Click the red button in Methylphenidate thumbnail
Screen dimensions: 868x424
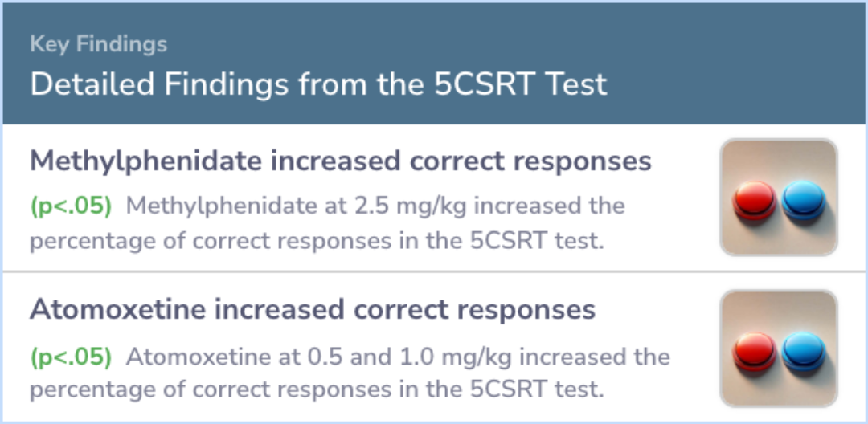(755, 201)
